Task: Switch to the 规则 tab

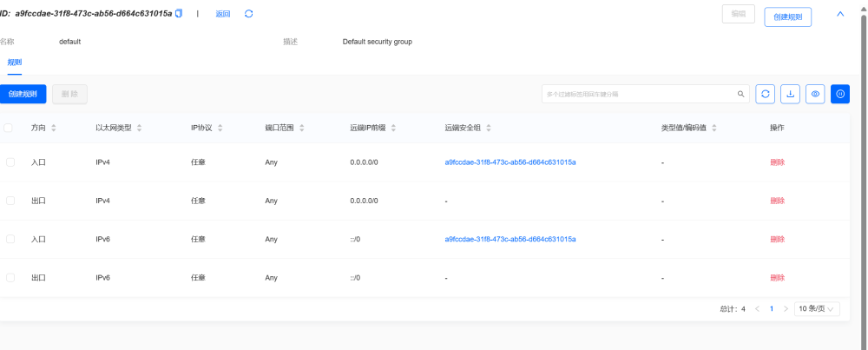Action: click(x=15, y=63)
